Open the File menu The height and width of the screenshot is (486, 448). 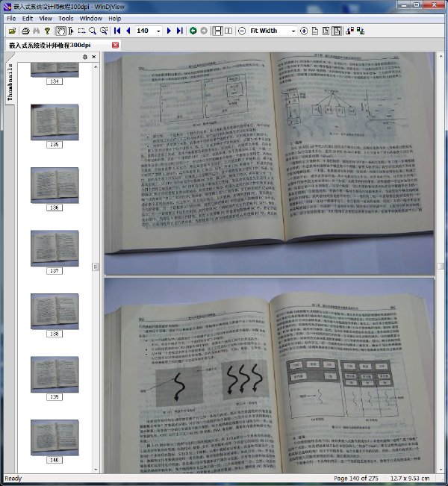coord(11,18)
